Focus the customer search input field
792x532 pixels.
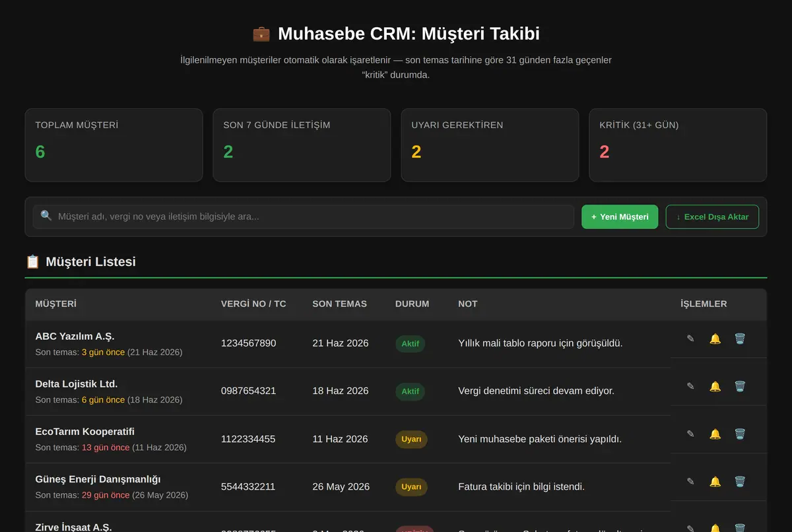[304, 216]
